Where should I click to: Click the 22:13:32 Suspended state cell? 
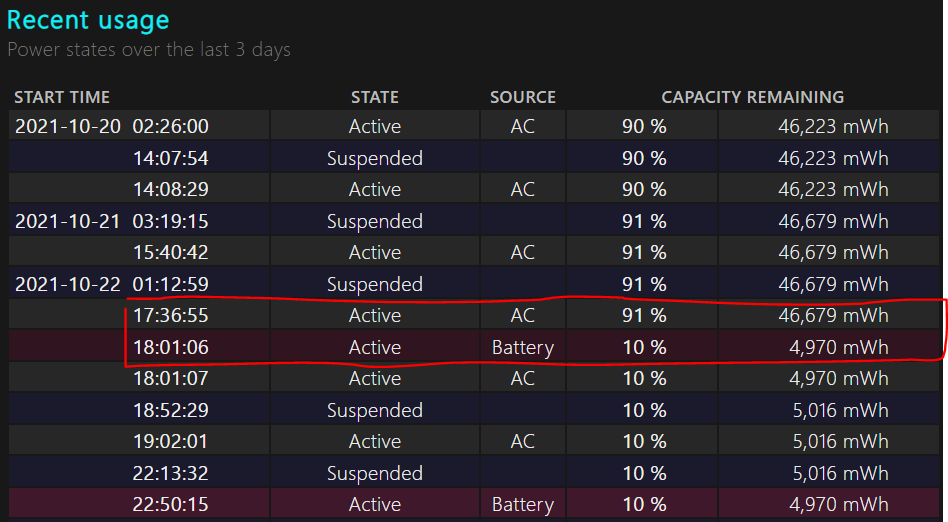click(375, 473)
